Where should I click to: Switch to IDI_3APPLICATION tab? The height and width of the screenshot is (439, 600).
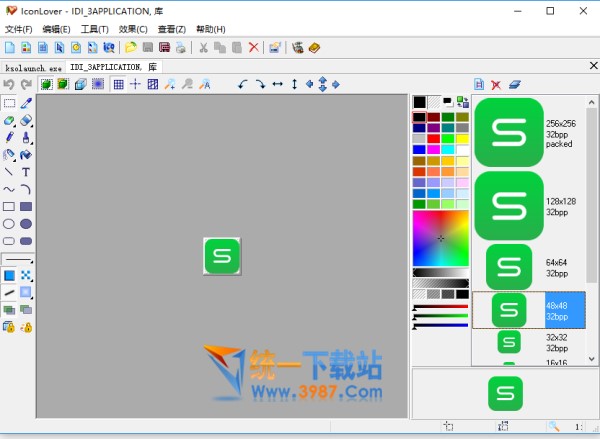(114, 67)
